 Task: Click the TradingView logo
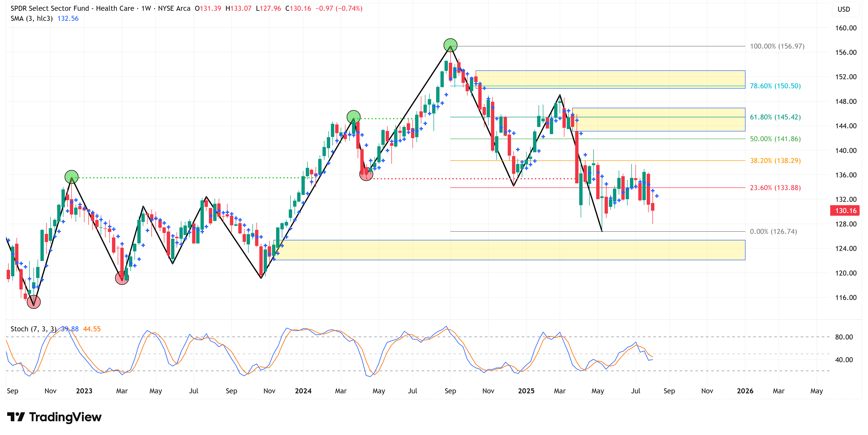tap(54, 417)
